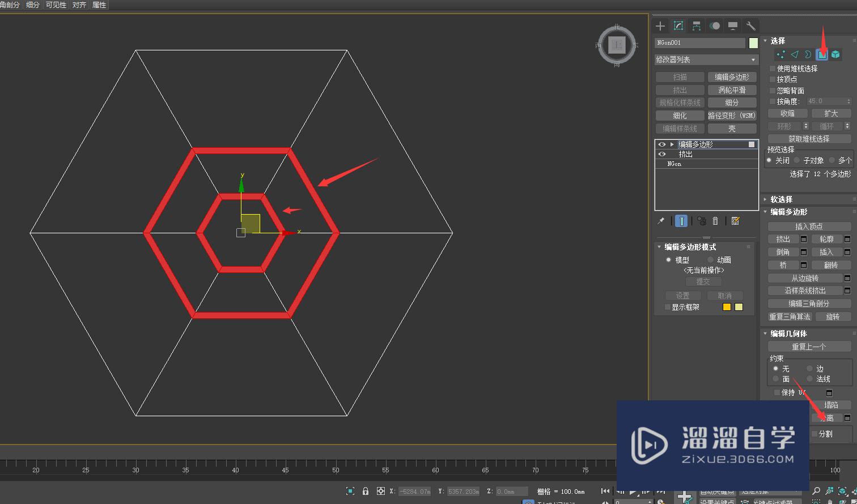Adjust the 按角度 value spinner
Screen dimensions: 857x504
tap(848, 101)
